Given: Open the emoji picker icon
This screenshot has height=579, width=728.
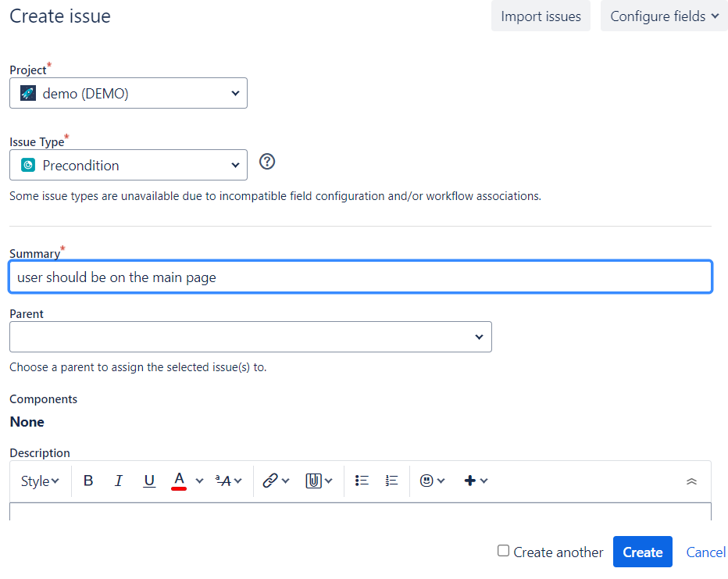Looking at the screenshot, I should tap(432, 481).
